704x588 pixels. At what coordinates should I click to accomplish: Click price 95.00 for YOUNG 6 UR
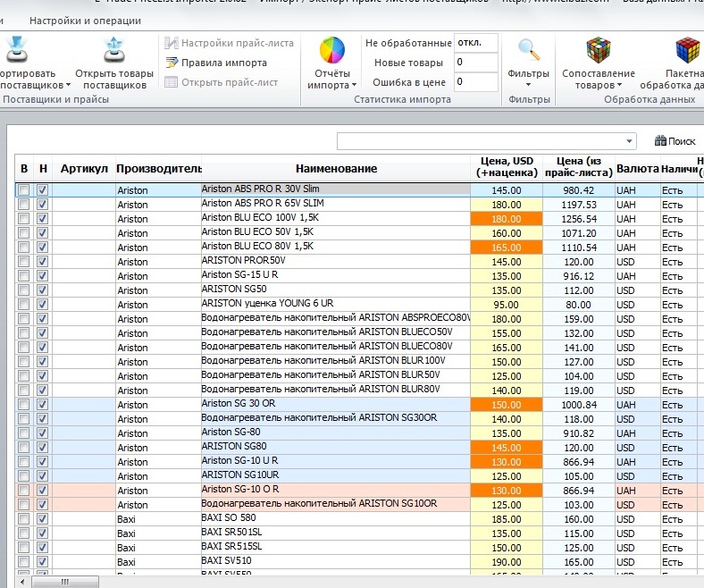point(507,305)
